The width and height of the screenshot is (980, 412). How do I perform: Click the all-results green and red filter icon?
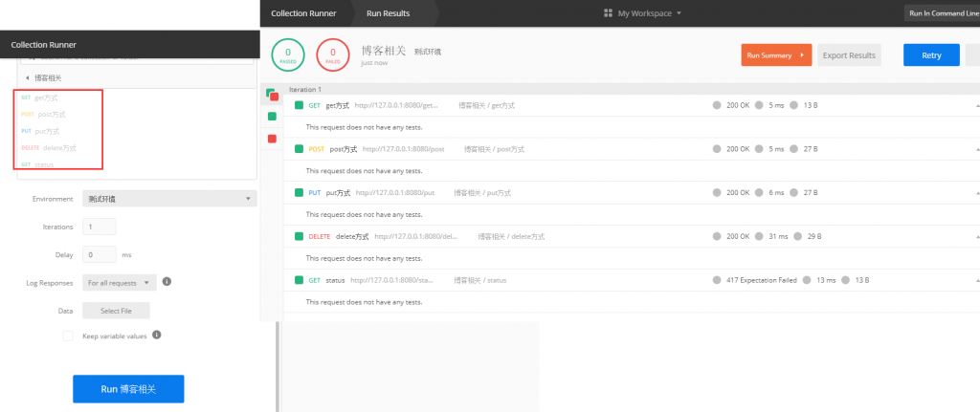[x=272, y=95]
